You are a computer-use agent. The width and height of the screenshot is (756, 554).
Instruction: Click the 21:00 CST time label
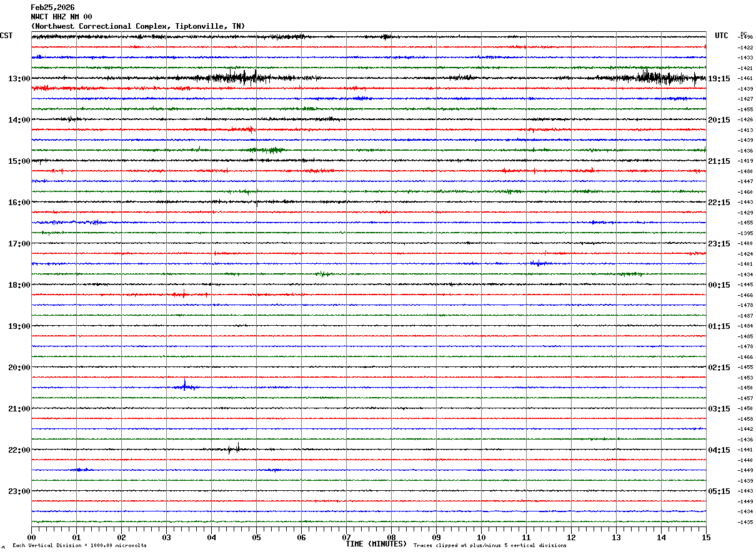tap(19, 409)
